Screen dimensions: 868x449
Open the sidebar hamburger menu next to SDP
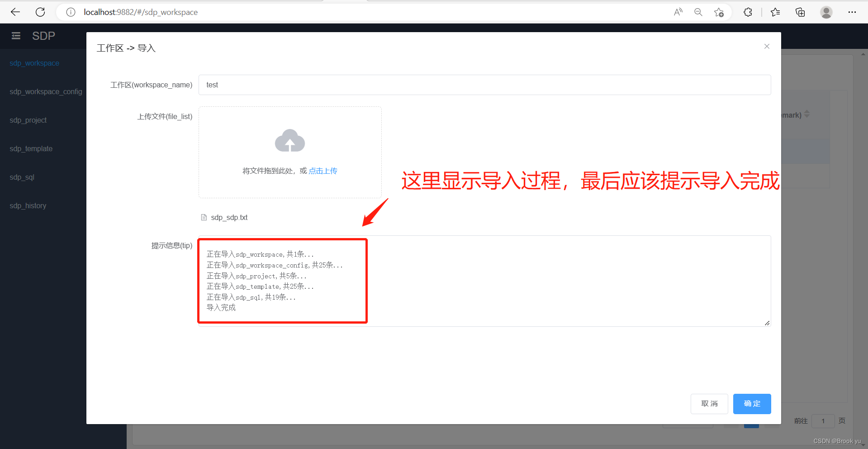pyautogui.click(x=16, y=36)
